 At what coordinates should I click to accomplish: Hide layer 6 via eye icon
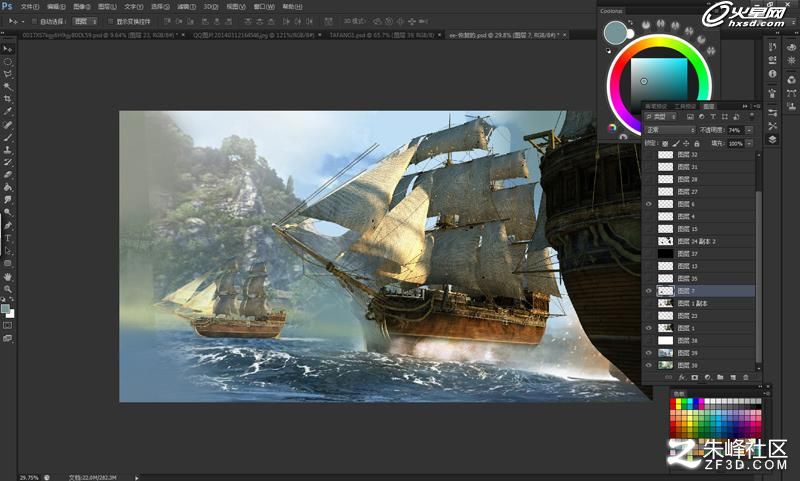(x=648, y=204)
